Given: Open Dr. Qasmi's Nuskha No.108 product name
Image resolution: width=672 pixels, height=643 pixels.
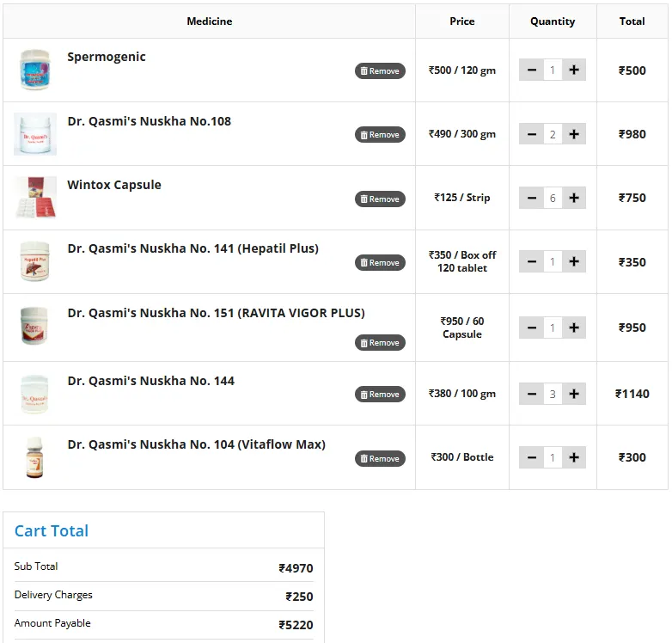Looking at the screenshot, I should tap(149, 121).
